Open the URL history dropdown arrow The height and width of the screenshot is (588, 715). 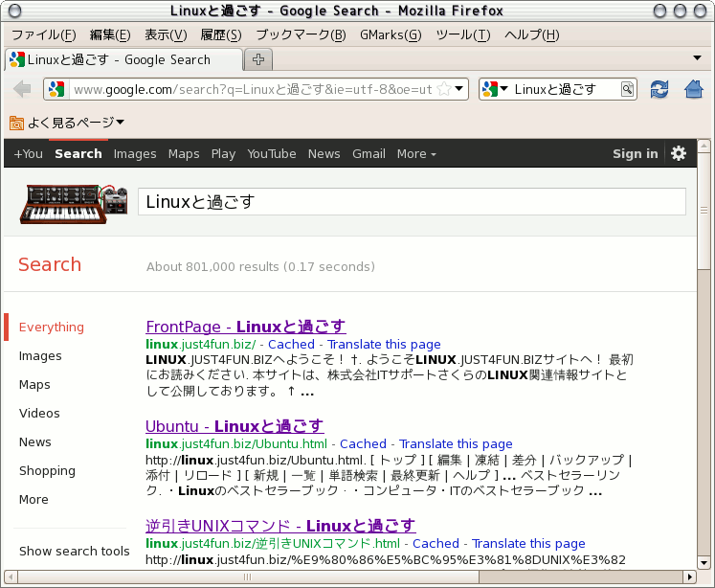pos(459,89)
